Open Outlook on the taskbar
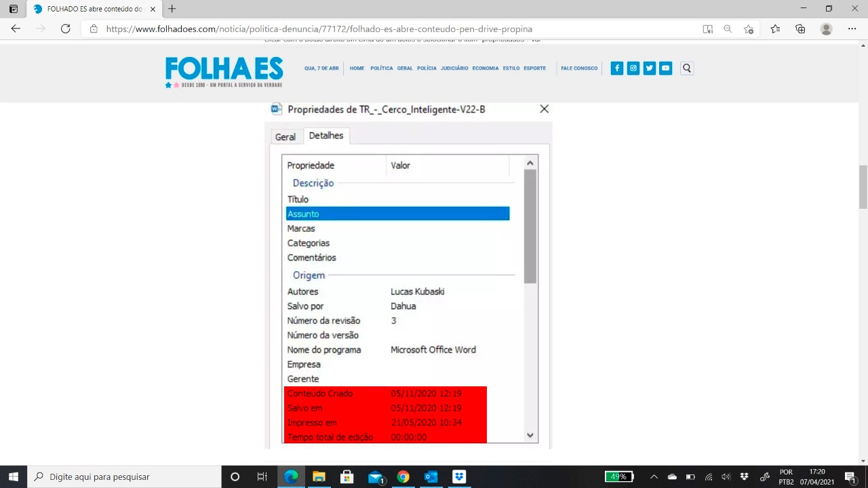The height and width of the screenshot is (488, 868). pyautogui.click(x=431, y=476)
